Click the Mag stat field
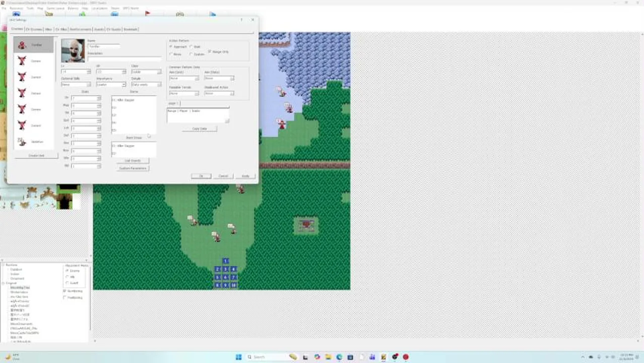This screenshot has width=644, height=363. [86, 105]
